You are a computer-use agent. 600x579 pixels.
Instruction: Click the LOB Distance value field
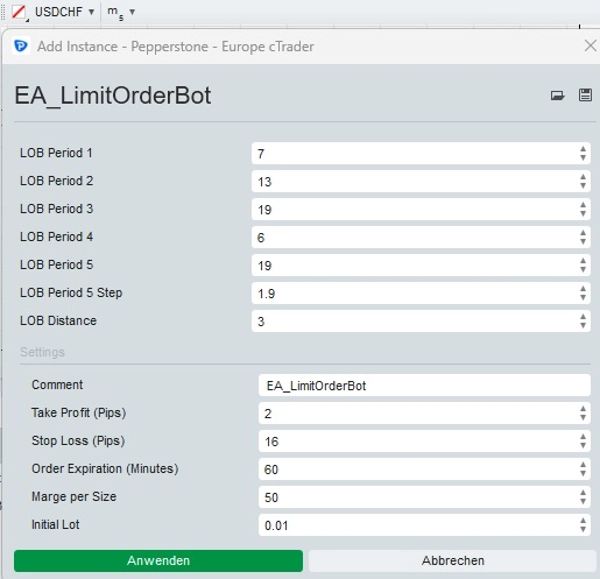(421, 321)
